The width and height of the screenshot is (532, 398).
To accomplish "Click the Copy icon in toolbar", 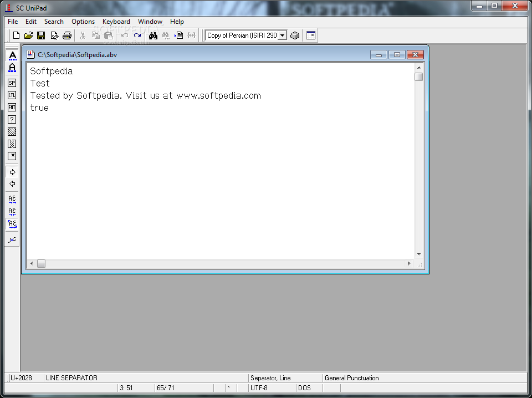I will pos(96,35).
